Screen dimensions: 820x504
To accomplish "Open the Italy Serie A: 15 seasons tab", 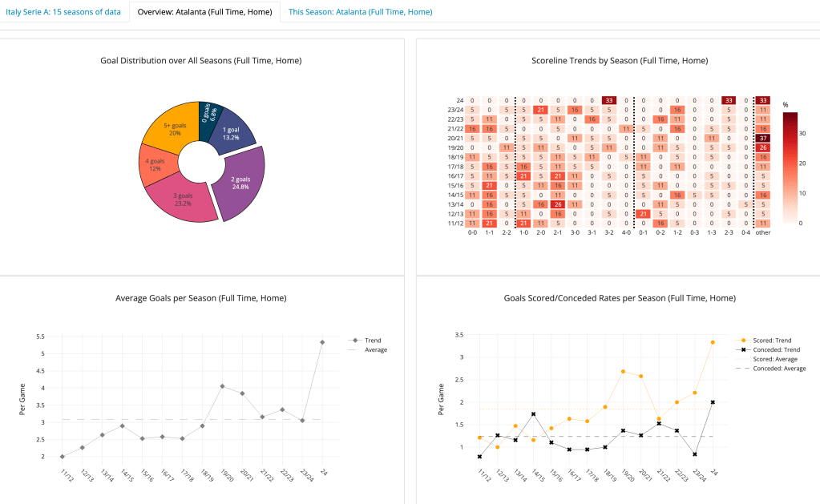I will pos(63,12).
